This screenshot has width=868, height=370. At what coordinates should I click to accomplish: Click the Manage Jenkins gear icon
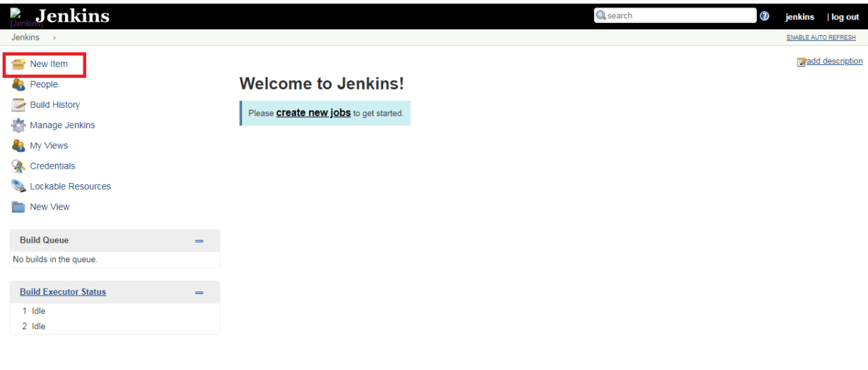pyautogui.click(x=18, y=125)
